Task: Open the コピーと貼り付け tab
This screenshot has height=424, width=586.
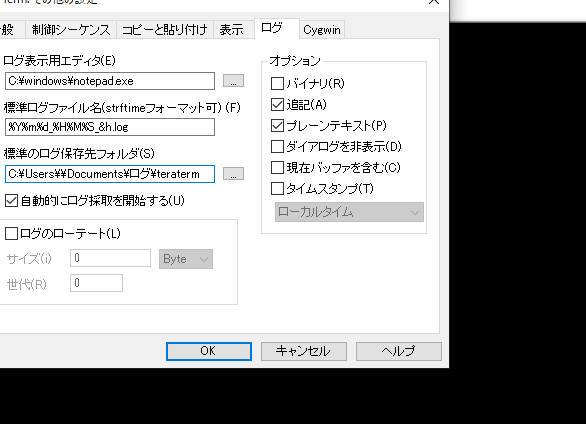Action: [164, 30]
